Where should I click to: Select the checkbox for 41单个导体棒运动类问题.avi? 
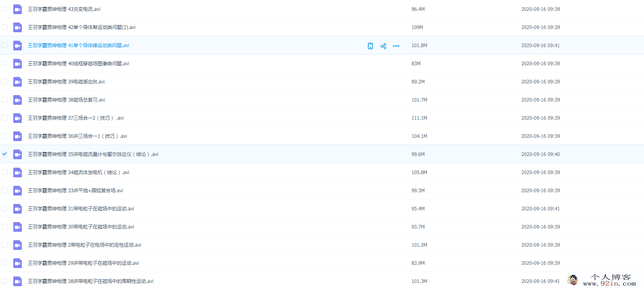click(4, 45)
